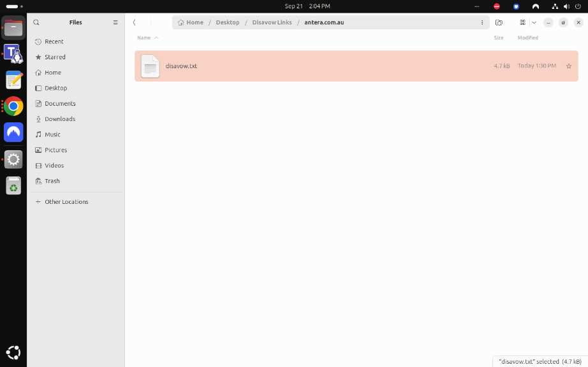Go back with the back arrow

[x=135, y=22]
